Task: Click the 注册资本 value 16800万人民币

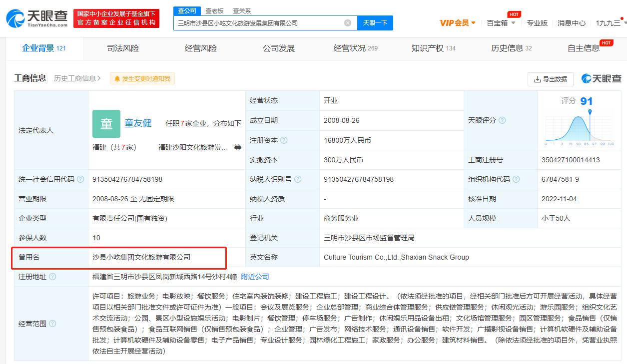Action: click(347, 140)
